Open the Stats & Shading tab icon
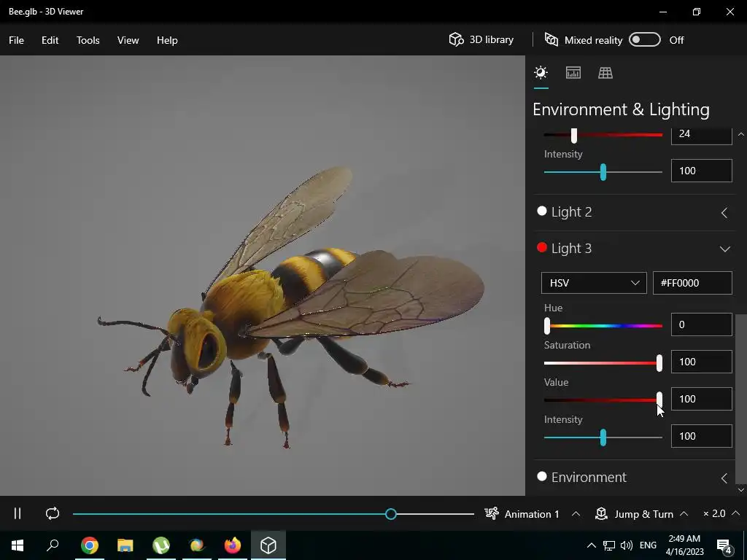 pyautogui.click(x=573, y=73)
